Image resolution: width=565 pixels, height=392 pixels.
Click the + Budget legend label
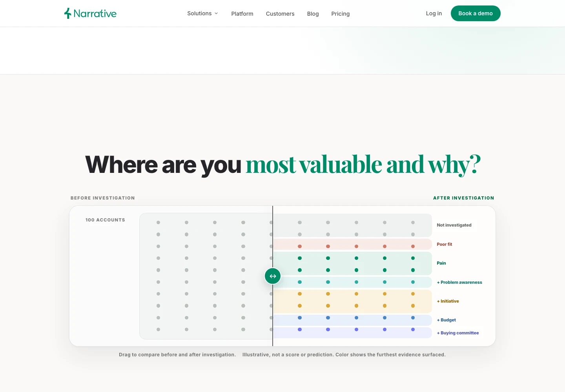click(x=447, y=320)
